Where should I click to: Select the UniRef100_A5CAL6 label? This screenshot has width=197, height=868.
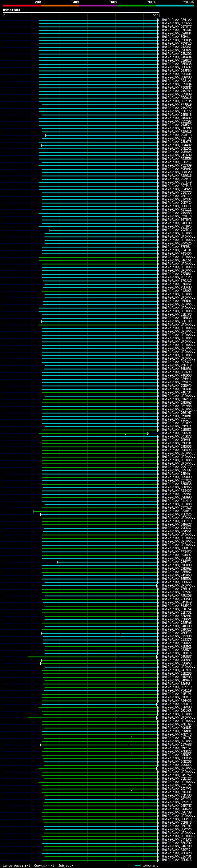[x=177, y=98]
